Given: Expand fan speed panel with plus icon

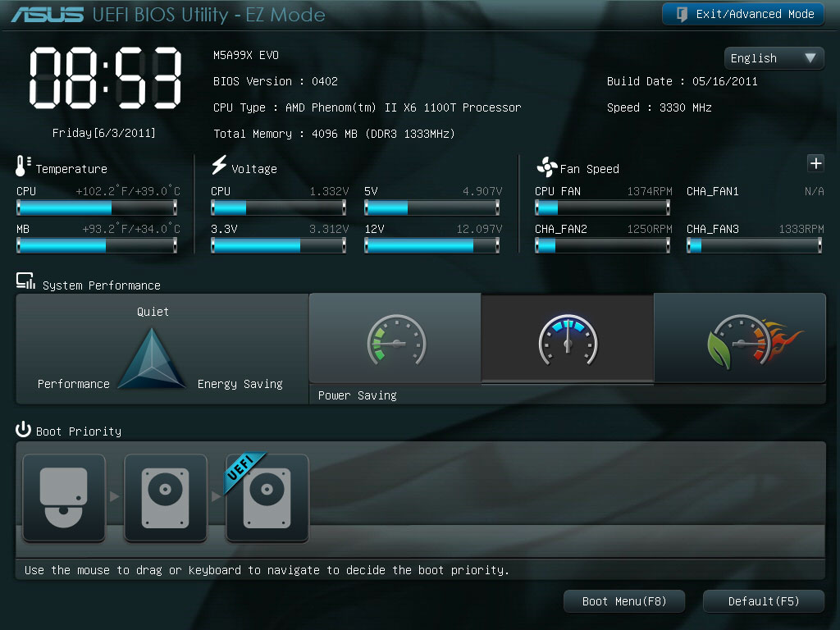Looking at the screenshot, I should [x=815, y=163].
